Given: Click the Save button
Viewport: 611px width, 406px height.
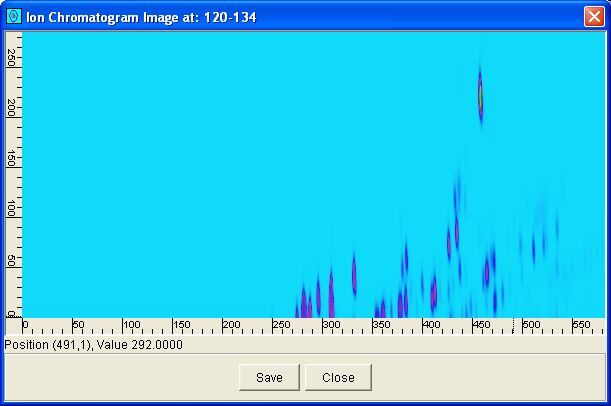Looking at the screenshot, I should [269, 377].
